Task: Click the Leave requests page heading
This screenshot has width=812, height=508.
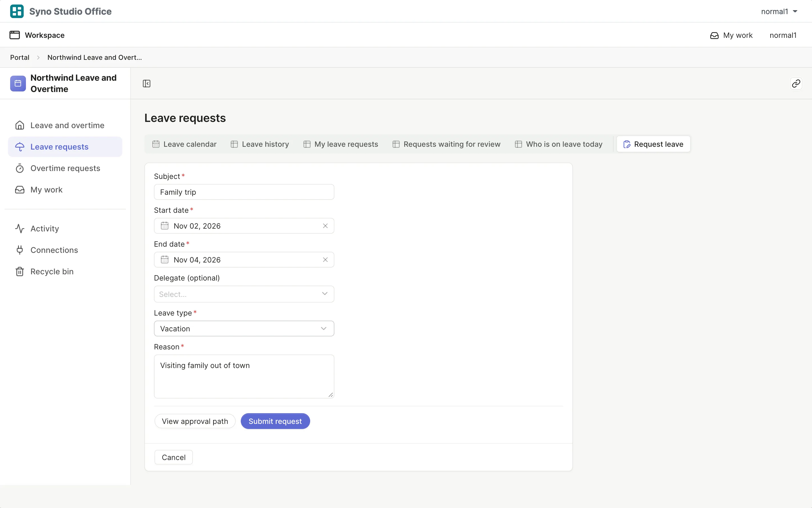Action: [185, 118]
